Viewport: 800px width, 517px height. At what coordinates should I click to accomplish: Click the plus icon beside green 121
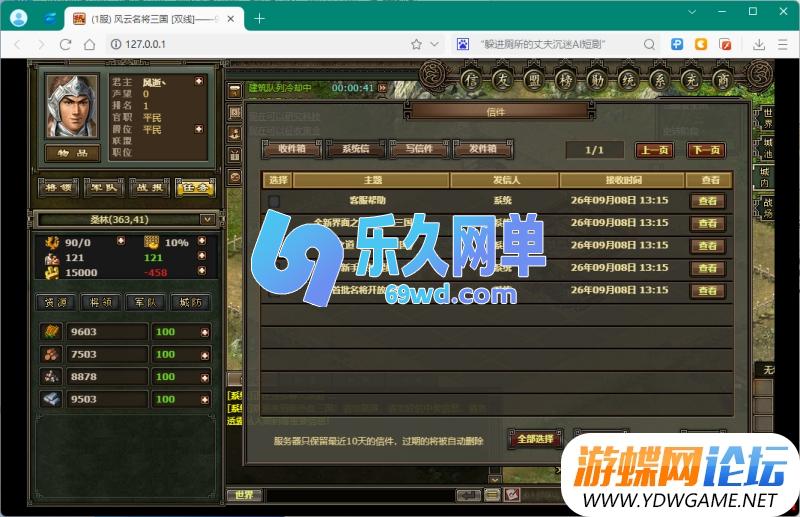click(202, 255)
